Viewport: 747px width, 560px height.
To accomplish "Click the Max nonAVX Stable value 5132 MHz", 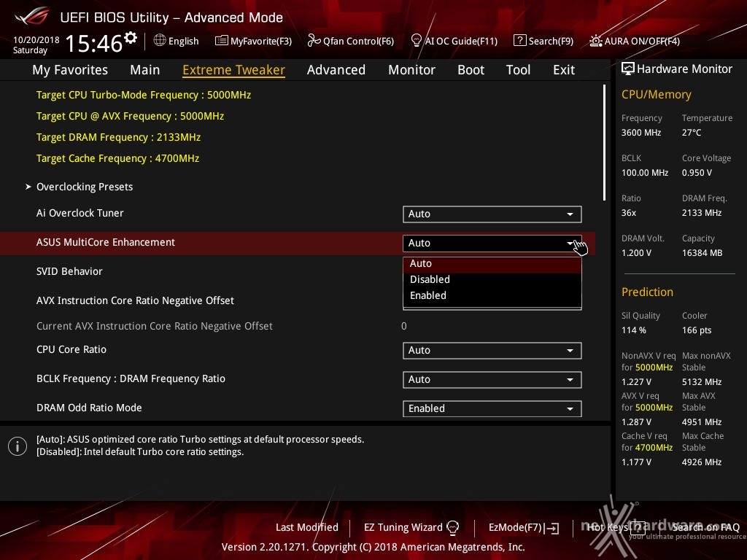I will 702,382.
